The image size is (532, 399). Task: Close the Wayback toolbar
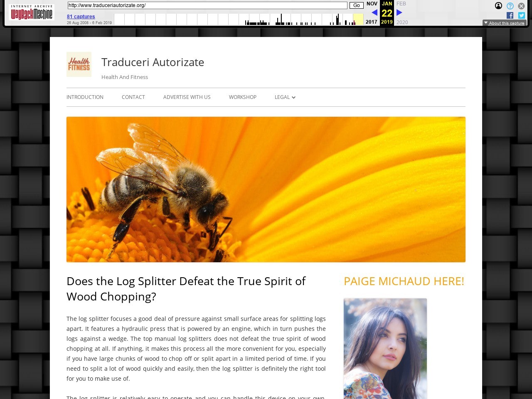(521, 6)
